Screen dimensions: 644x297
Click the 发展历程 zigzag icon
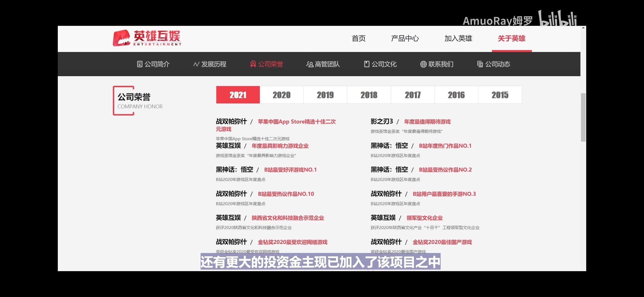[196, 64]
